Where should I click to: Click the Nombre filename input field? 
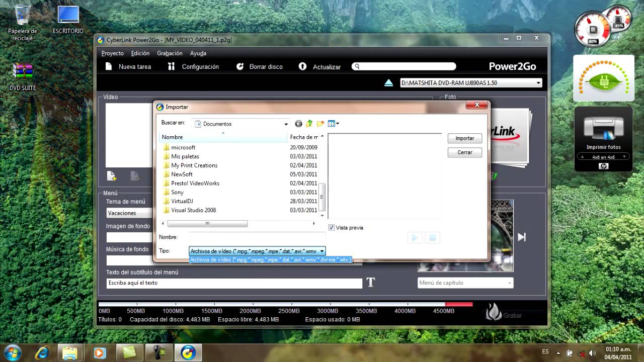257,237
